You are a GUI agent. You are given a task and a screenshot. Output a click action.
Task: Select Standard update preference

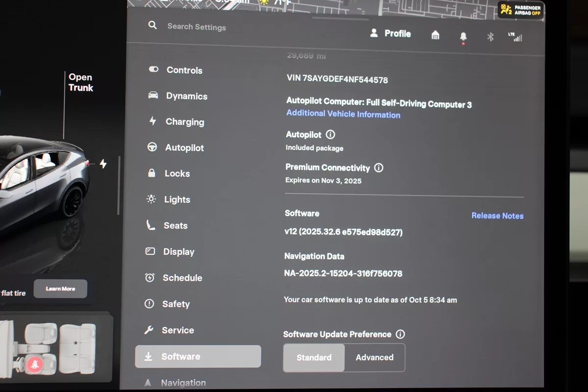coord(314,358)
